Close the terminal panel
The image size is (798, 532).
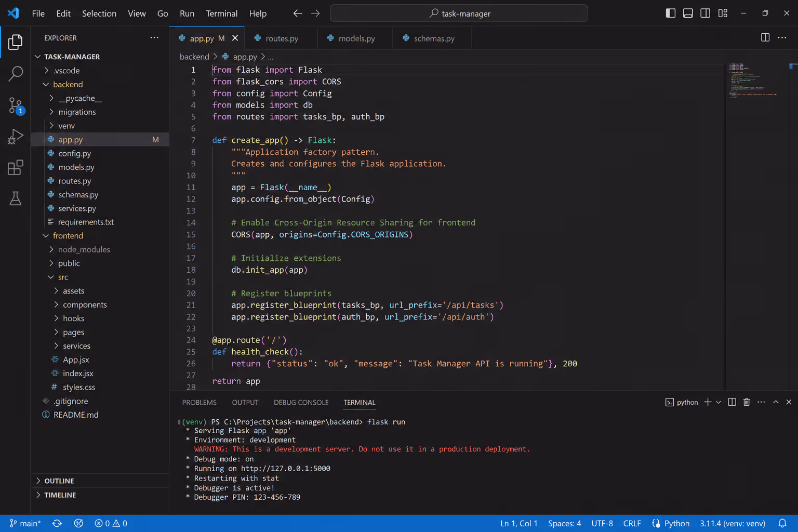click(789, 402)
